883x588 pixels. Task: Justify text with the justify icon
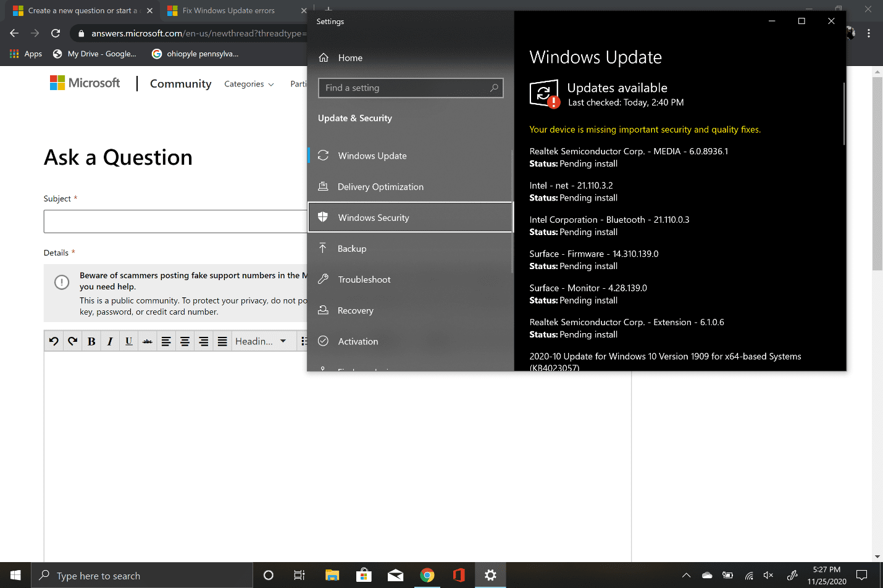222,341
